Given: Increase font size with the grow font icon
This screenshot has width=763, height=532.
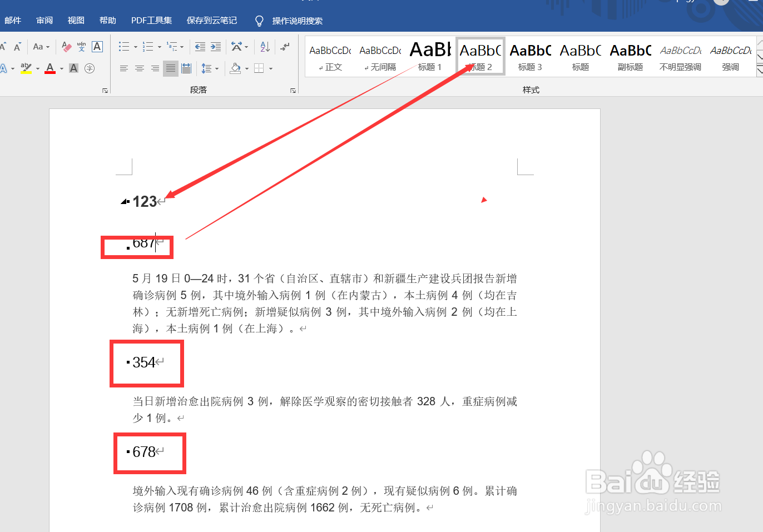Looking at the screenshot, I should click(3, 47).
